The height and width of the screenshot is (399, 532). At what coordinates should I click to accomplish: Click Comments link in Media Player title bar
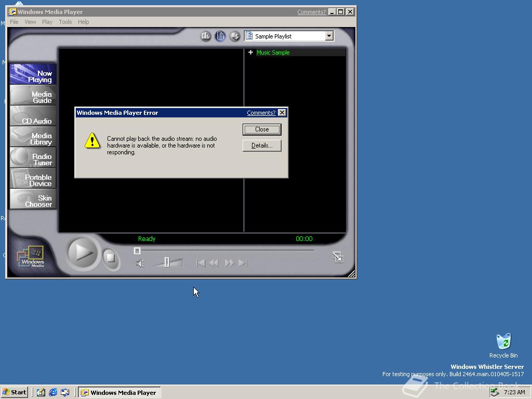point(312,12)
